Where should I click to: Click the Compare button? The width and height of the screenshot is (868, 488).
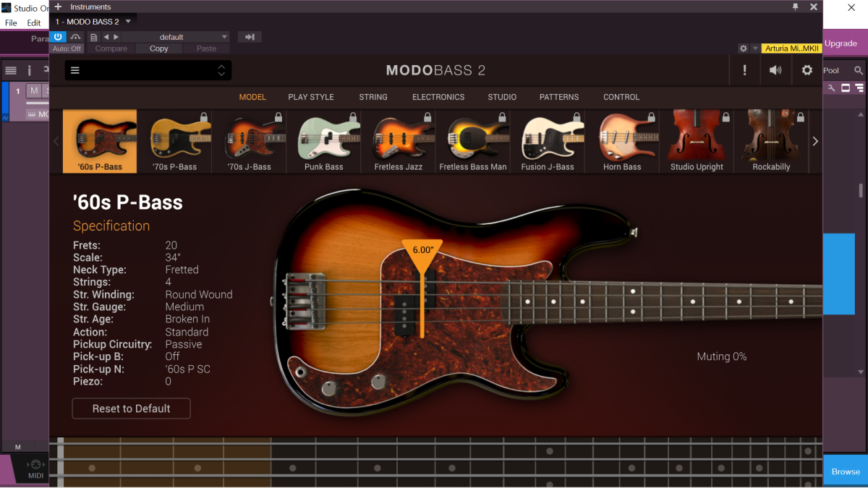[111, 48]
